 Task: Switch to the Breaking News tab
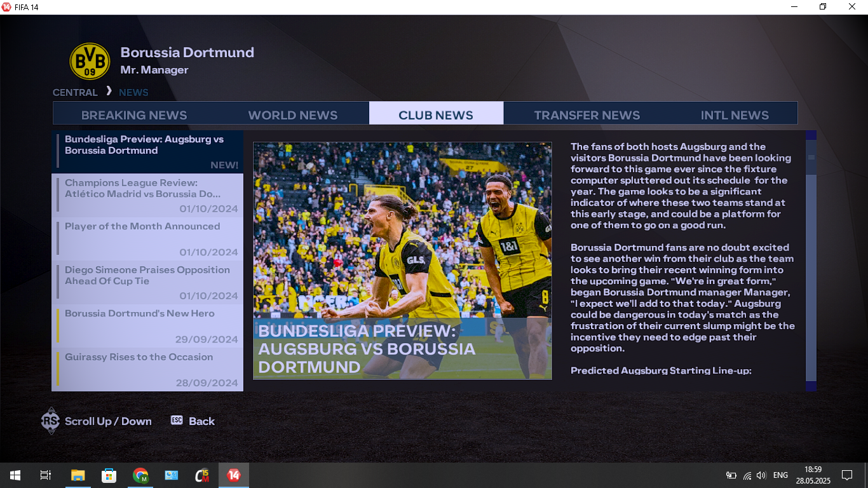point(134,115)
